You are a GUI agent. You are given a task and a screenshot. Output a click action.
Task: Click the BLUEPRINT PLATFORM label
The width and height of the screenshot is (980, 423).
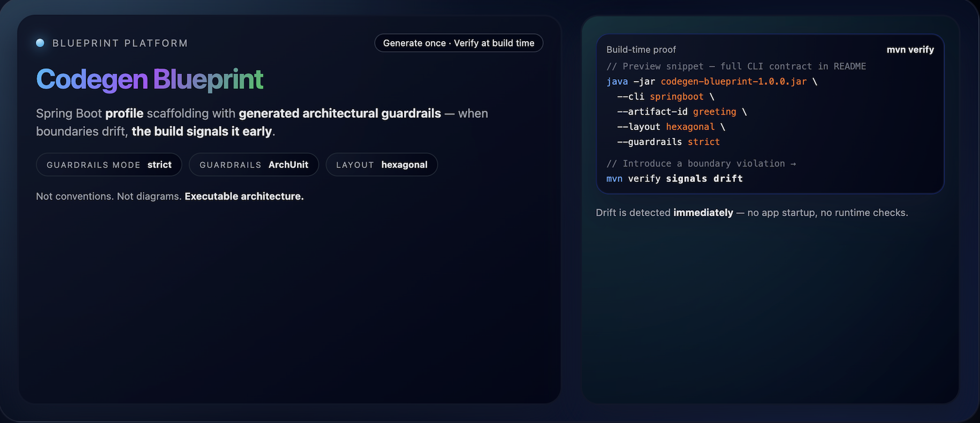120,43
